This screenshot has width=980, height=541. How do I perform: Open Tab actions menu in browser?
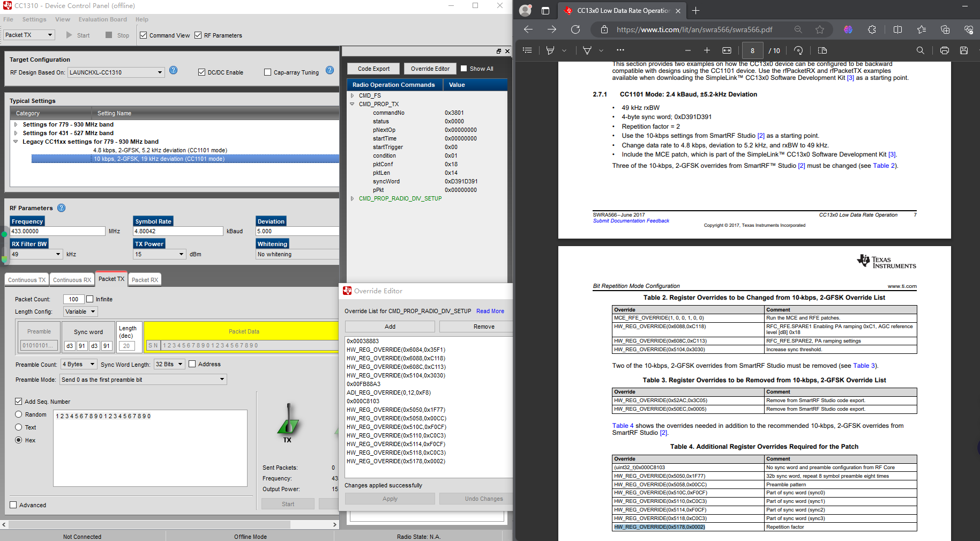point(545,11)
